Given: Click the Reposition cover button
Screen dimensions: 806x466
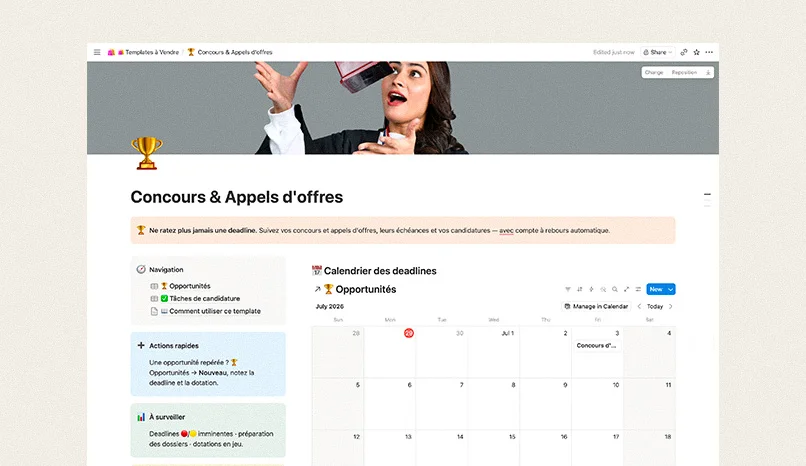Looking at the screenshot, I should [x=684, y=72].
